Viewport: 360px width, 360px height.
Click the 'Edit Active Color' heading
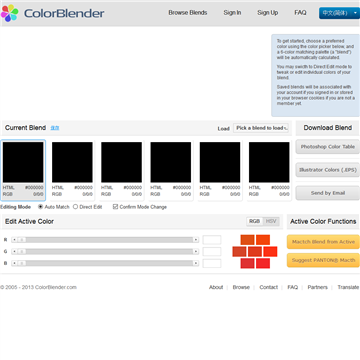29,221
